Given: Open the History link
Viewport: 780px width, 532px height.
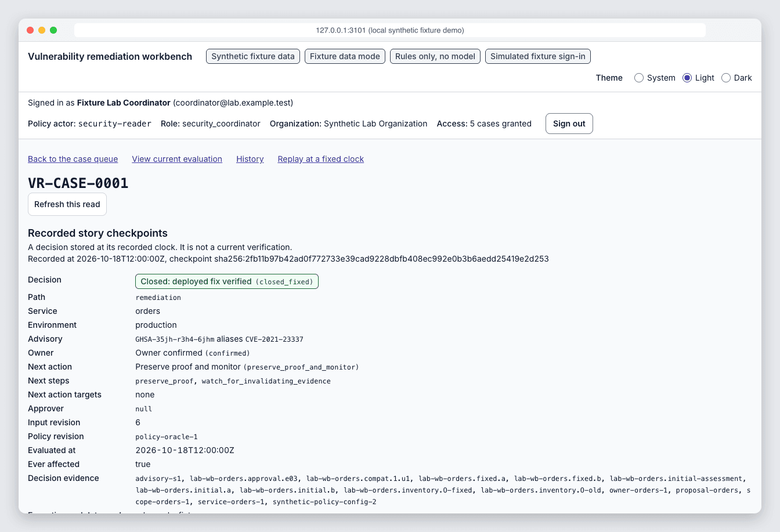Looking at the screenshot, I should 250,159.
